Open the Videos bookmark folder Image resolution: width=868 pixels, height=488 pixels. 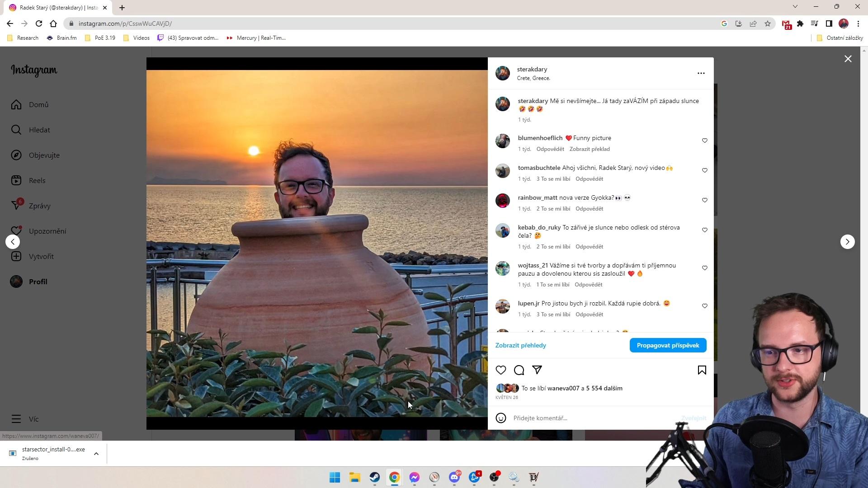136,38
